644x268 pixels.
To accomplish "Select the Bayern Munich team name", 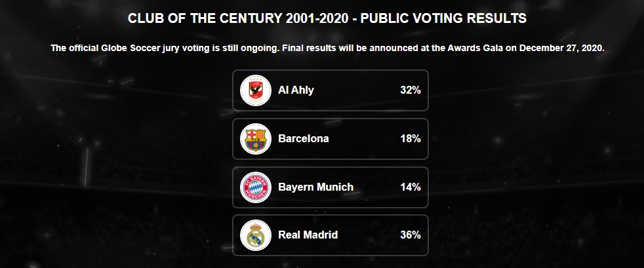I will click(315, 187).
